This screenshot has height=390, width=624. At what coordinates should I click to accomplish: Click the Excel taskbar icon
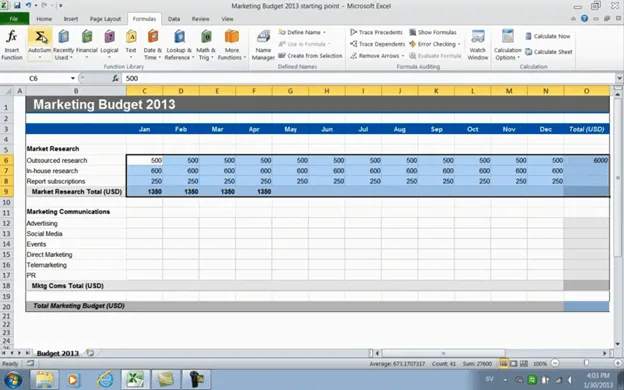(135, 379)
